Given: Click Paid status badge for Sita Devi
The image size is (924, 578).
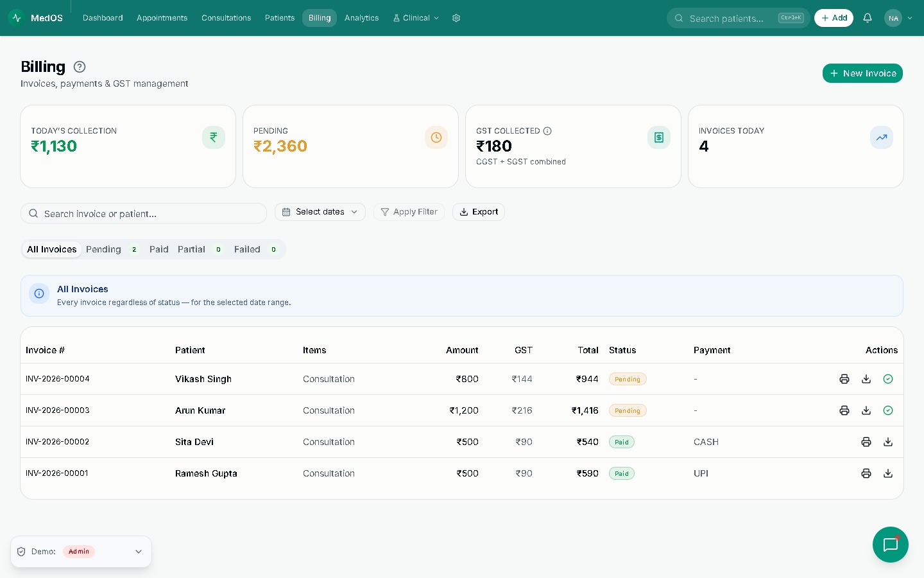Looking at the screenshot, I should pos(622,442).
